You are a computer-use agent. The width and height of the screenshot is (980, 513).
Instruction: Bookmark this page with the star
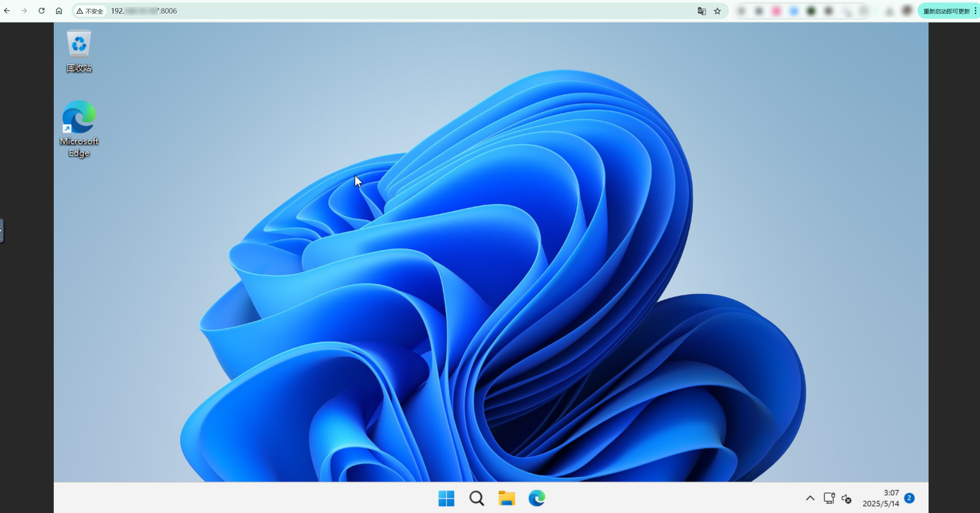click(717, 11)
